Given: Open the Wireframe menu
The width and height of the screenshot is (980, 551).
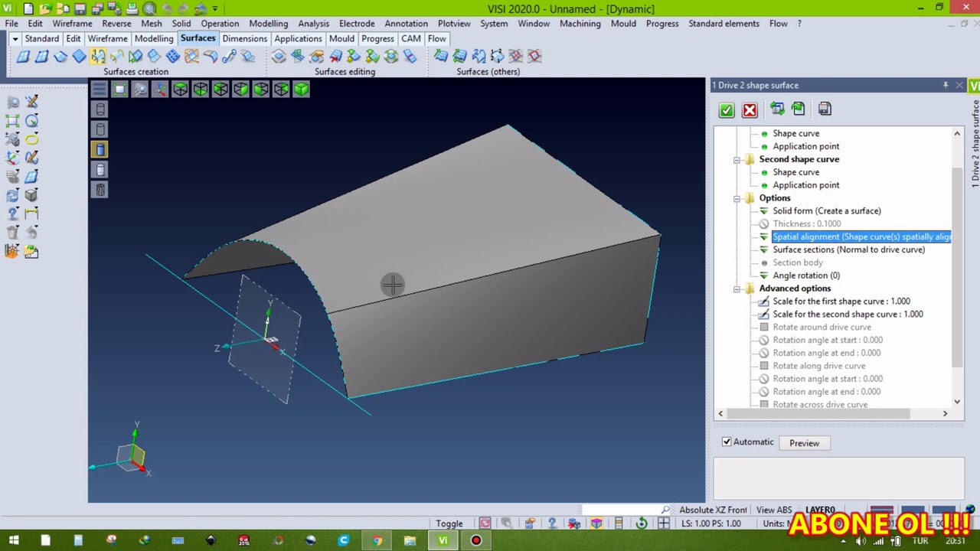Looking at the screenshot, I should [x=72, y=24].
